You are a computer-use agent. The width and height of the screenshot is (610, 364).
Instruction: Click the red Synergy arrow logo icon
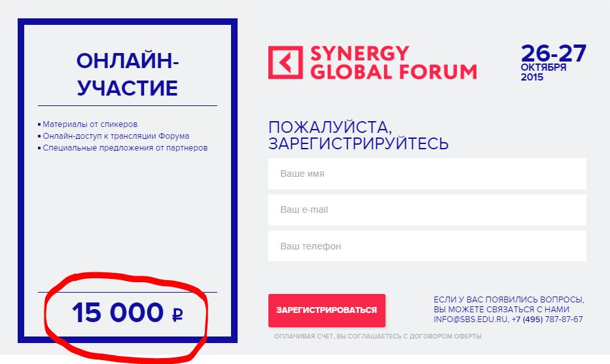point(285,62)
